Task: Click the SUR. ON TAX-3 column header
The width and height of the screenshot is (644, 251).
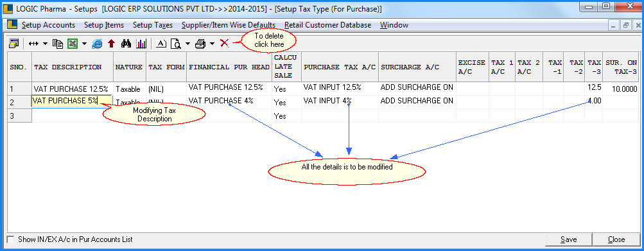Action: (x=622, y=67)
